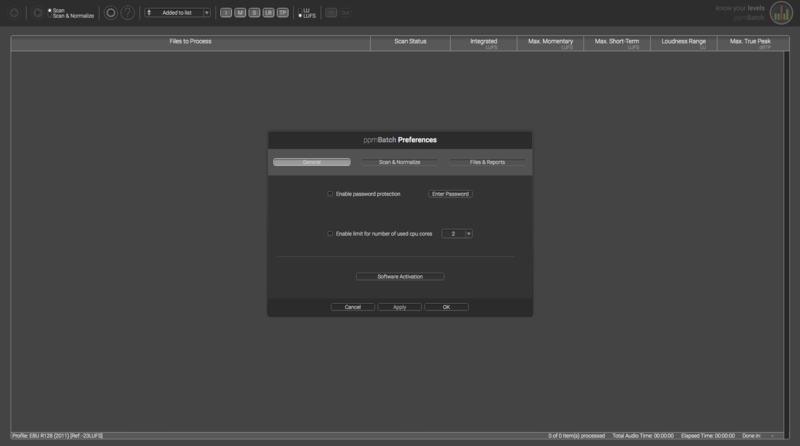The height and width of the screenshot is (446, 800).
Task: Open the Added to list sort dropdown
Action: (x=206, y=12)
